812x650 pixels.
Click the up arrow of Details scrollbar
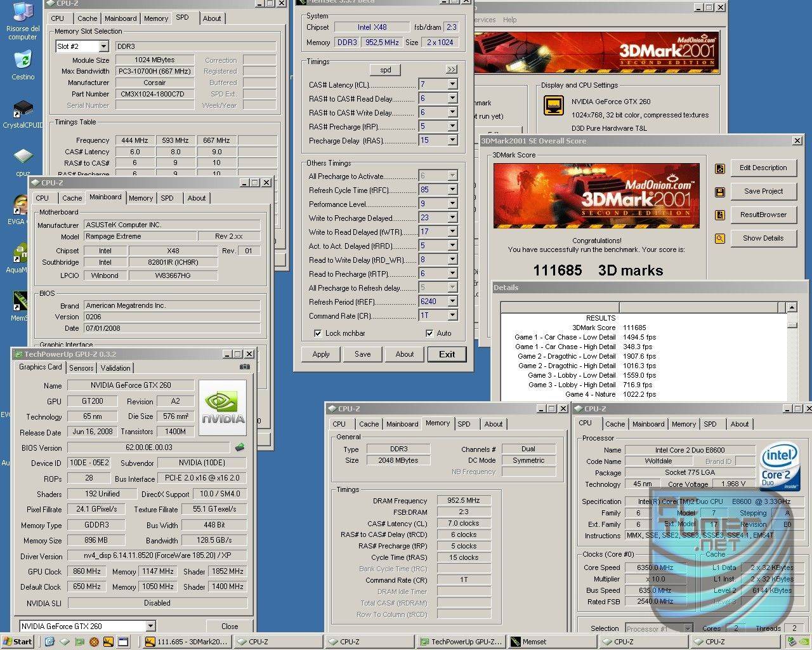(x=792, y=307)
